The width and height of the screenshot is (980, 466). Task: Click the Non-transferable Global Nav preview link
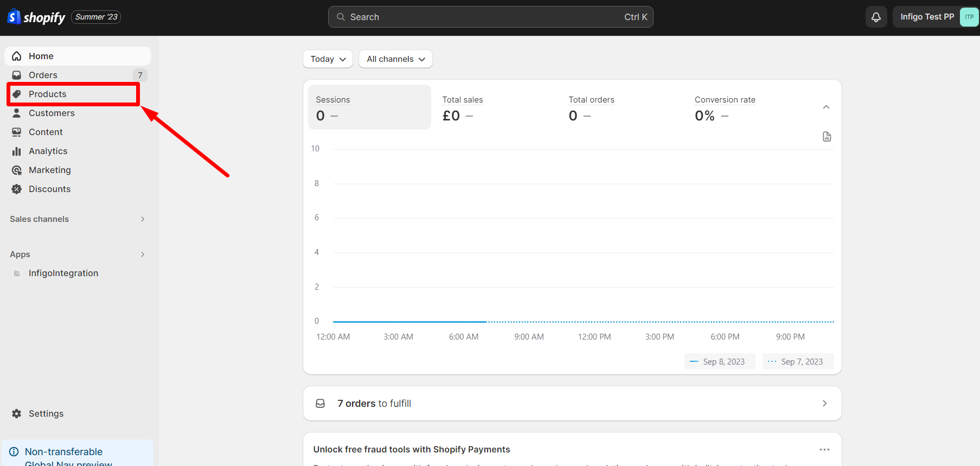pyautogui.click(x=68, y=457)
